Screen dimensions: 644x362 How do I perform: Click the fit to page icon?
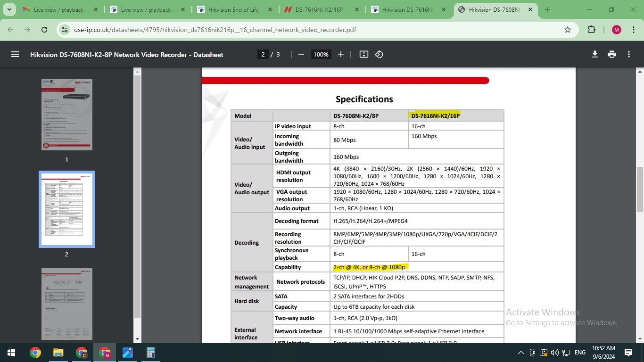[363, 54]
